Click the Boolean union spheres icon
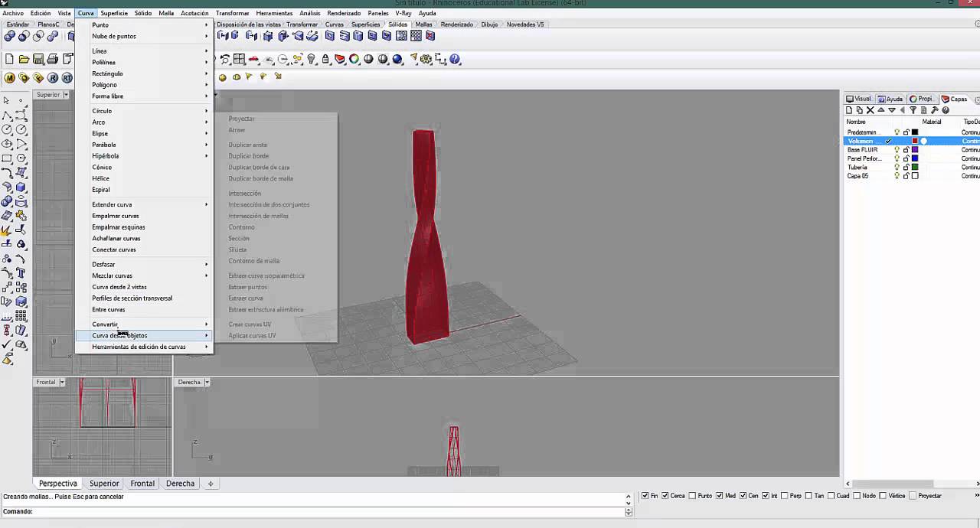Screen dimensions: 980x528 tap(9, 36)
